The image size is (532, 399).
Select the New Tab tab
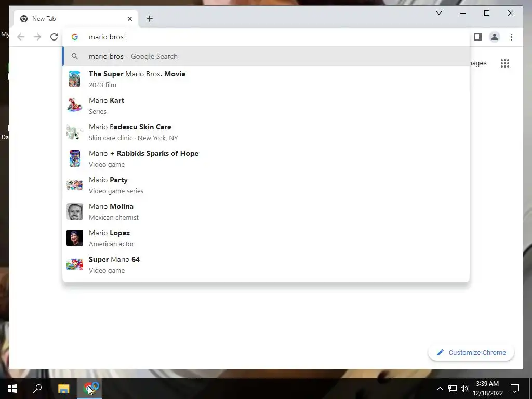[x=76, y=19]
